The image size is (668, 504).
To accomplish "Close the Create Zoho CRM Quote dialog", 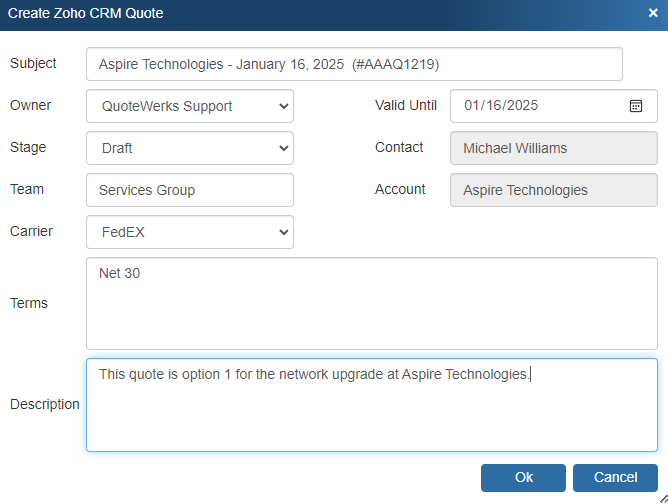I will click(x=653, y=13).
